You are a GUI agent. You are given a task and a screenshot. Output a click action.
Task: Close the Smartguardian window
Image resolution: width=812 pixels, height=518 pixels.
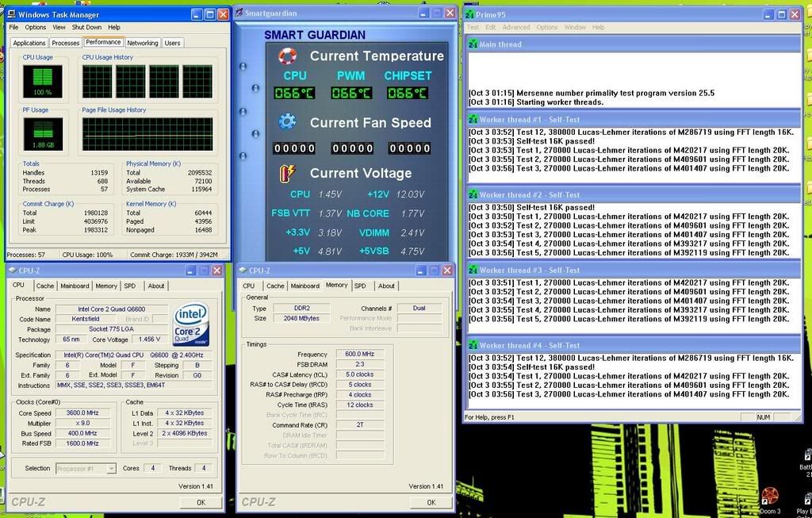pyautogui.click(x=450, y=13)
